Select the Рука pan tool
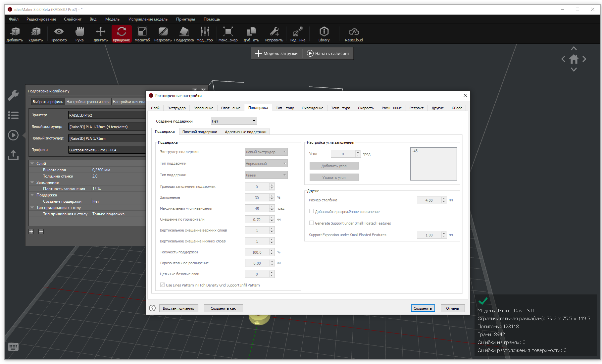The image size is (602, 364). pyautogui.click(x=79, y=34)
